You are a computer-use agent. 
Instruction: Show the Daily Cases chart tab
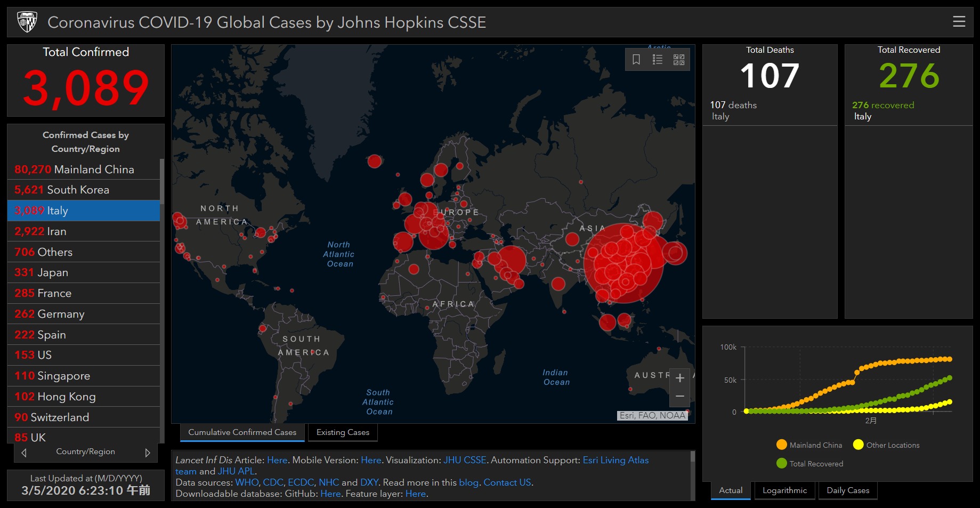[x=847, y=490]
